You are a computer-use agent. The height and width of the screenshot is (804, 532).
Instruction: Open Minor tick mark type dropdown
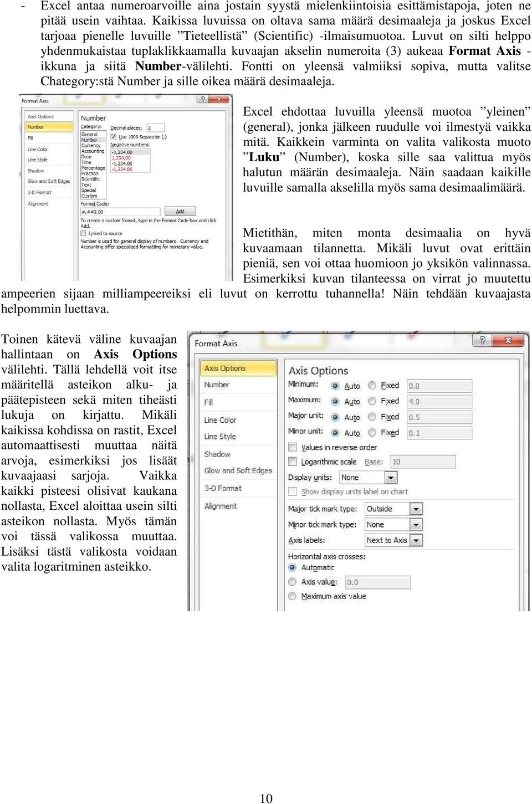(416, 525)
